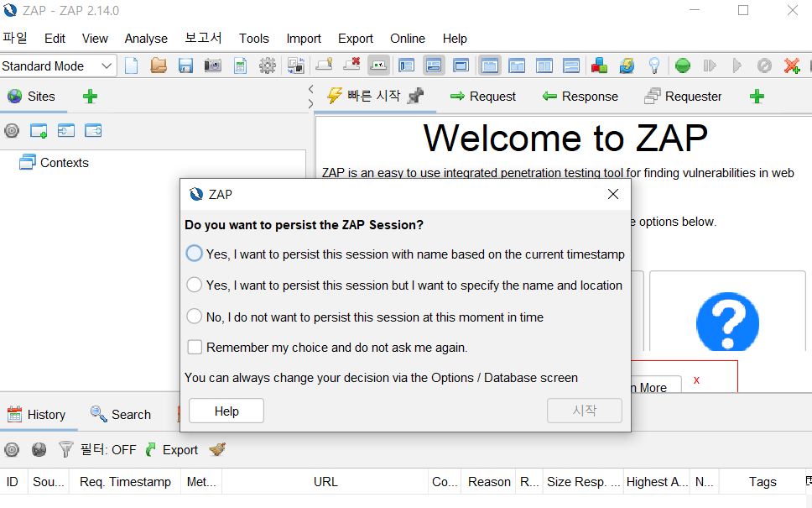This screenshot has height=508, width=812.
Task: Open the 파일 menu
Action: coord(15,39)
